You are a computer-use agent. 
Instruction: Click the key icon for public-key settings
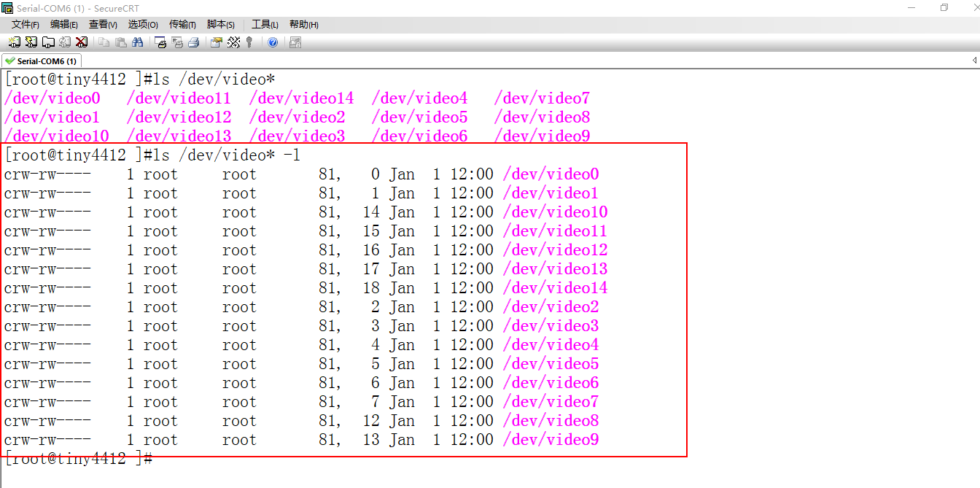click(x=249, y=42)
